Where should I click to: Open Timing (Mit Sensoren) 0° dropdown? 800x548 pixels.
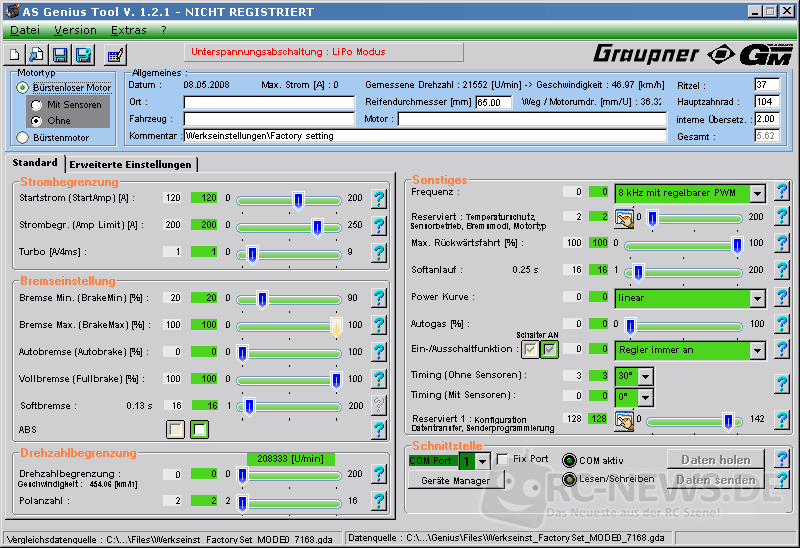(x=646, y=397)
